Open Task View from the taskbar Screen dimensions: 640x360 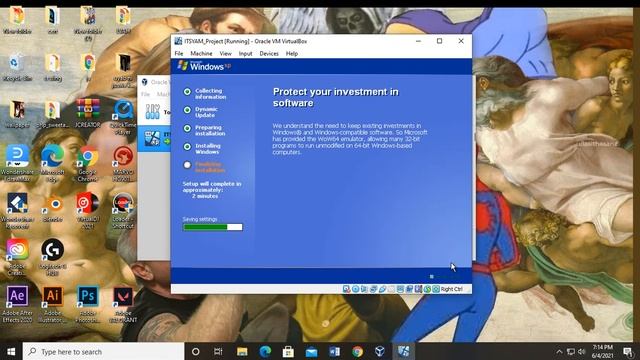218,351
